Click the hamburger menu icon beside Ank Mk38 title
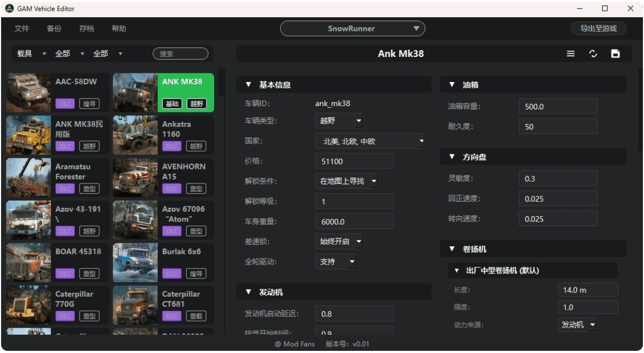 [570, 54]
